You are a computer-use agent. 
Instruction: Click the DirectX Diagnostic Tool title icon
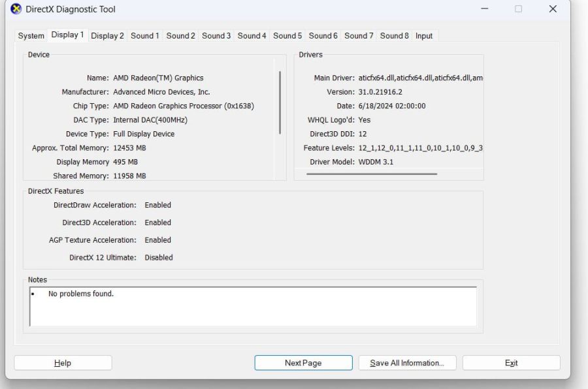point(16,9)
